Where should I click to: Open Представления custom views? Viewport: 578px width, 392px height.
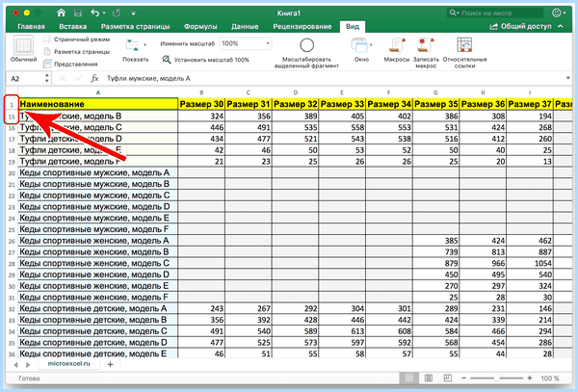[70, 65]
